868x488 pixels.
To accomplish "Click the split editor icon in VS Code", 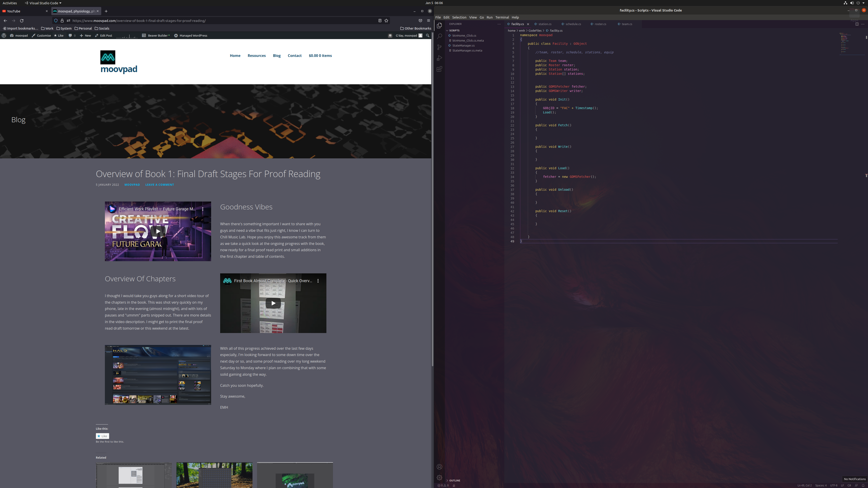I will tap(857, 24).
